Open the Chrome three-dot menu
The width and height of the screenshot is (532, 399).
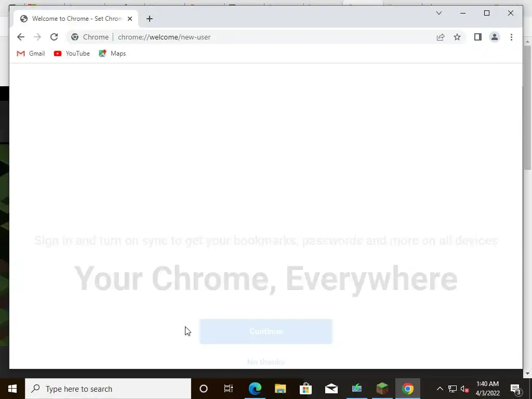click(511, 37)
